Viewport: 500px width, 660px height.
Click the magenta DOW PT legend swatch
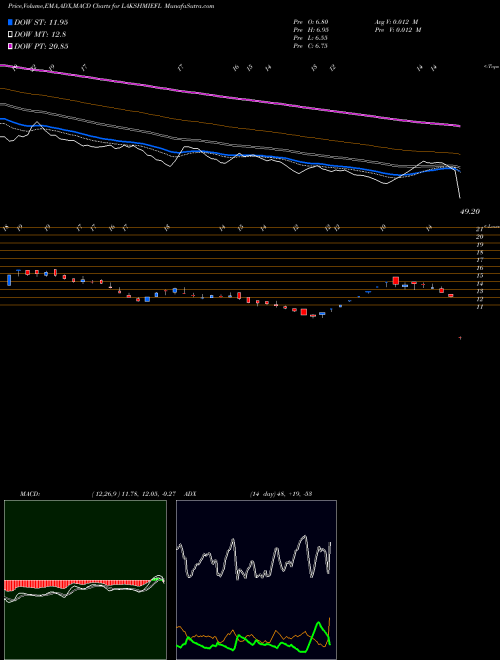pos(11,46)
